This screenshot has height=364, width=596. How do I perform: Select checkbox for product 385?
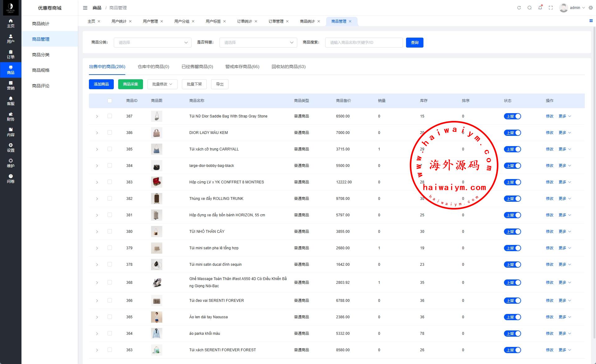tap(109, 149)
